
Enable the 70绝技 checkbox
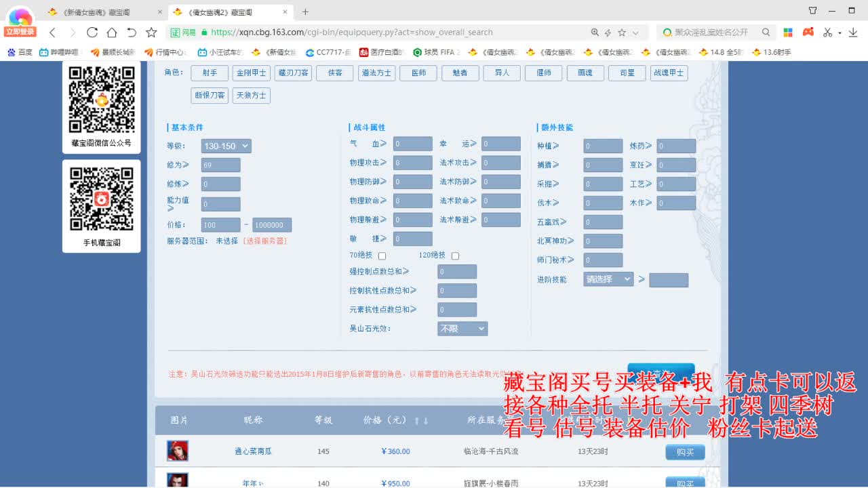click(x=382, y=256)
